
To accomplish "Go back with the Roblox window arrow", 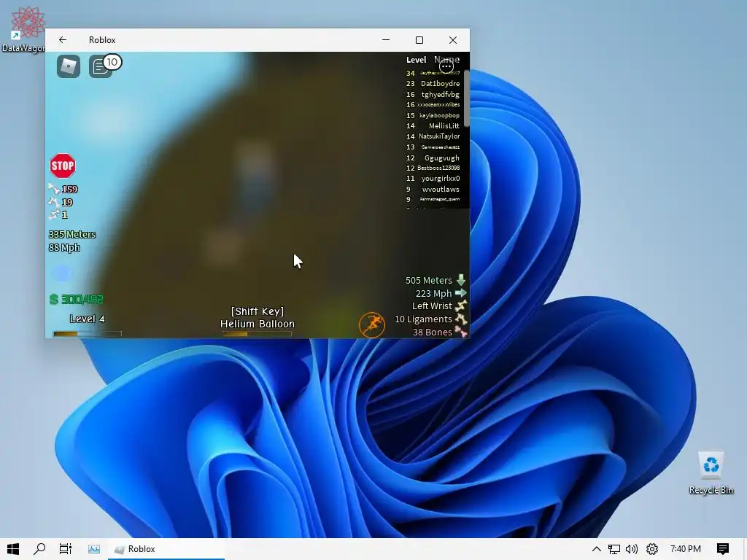I will [63, 40].
